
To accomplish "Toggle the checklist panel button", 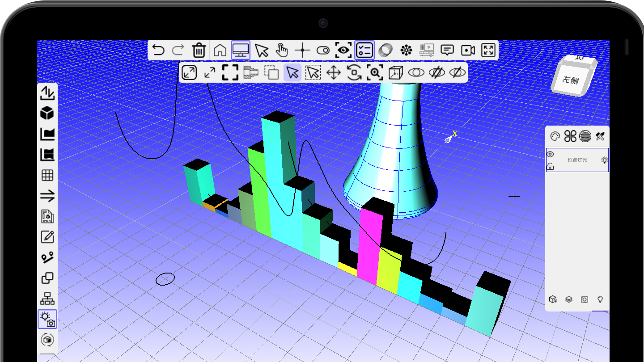I will pos(364,50).
